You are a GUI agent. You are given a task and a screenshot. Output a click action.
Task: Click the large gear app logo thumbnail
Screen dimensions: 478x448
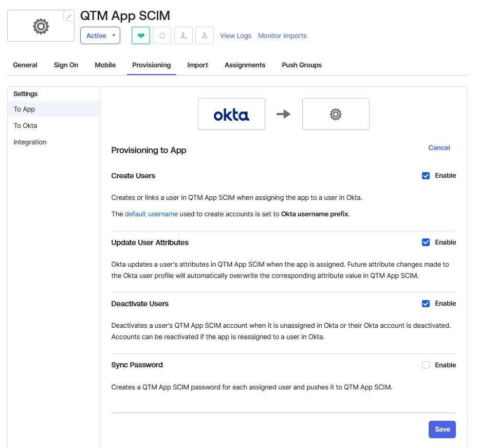point(41,26)
